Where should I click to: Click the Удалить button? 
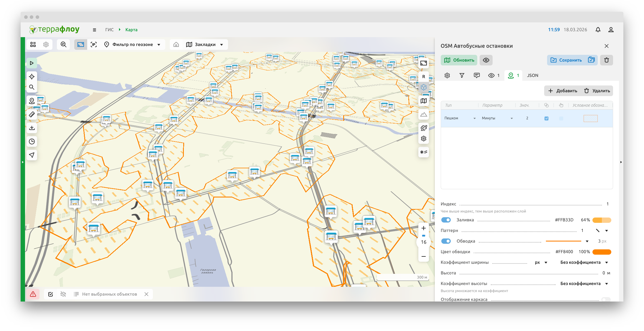click(597, 91)
